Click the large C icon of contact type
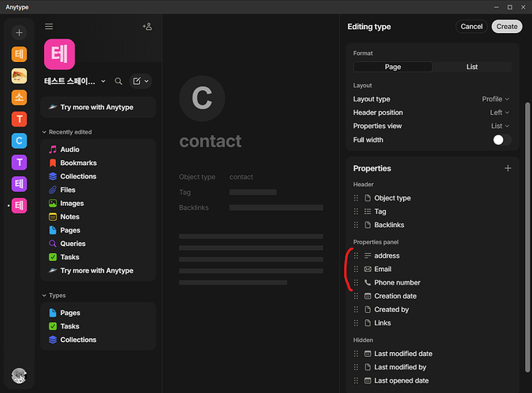 coord(202,98)
